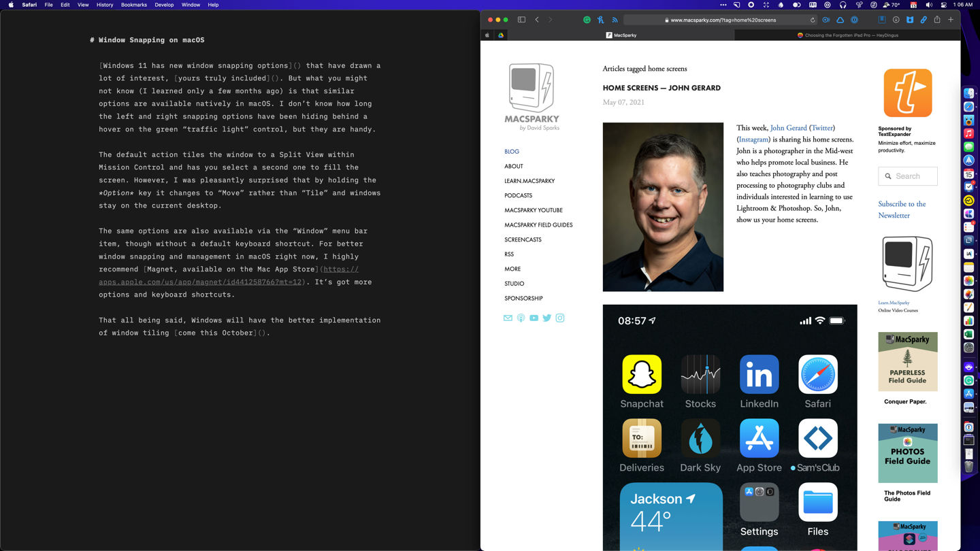The image size is (980, 551).
Task: Open the Learn.MacSparky link under sidebar logo
Action: [894, 303]
